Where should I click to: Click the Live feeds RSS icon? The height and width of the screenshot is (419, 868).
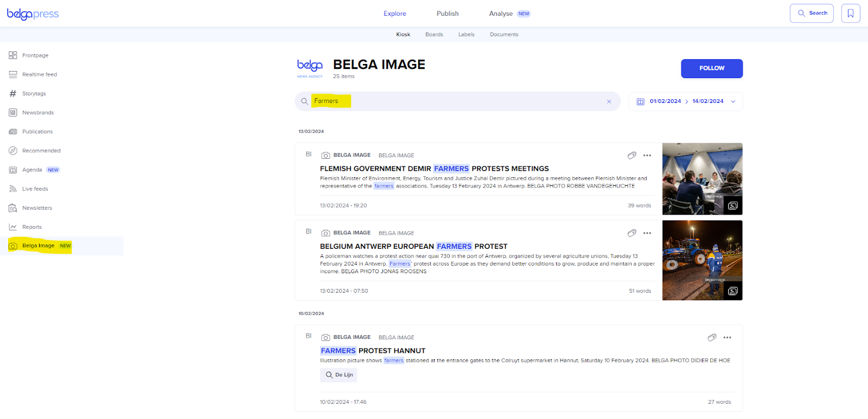click(13, 189)
